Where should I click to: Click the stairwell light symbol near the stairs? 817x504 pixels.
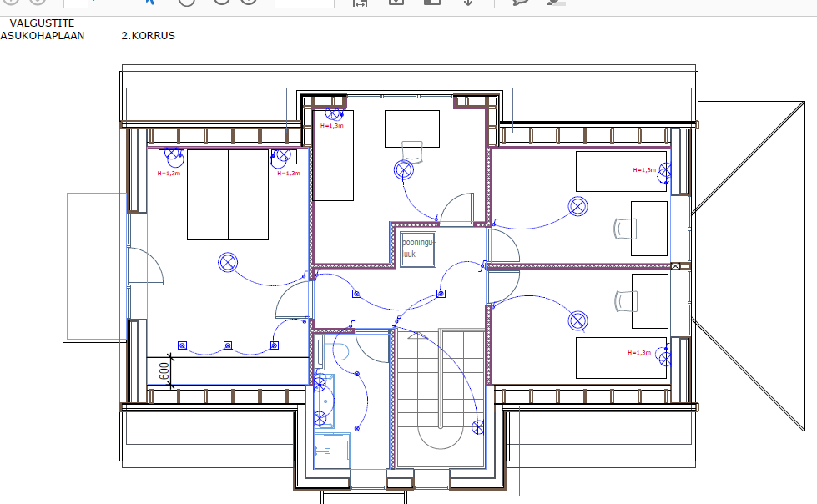pos(478,428)
